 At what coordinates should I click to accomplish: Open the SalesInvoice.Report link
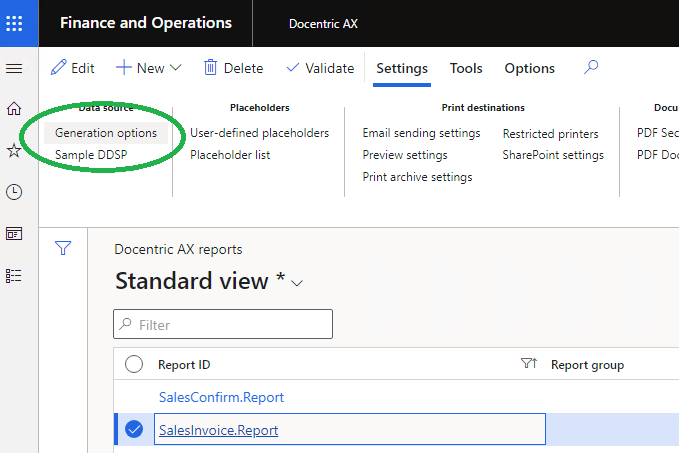[x=218, y=430]
